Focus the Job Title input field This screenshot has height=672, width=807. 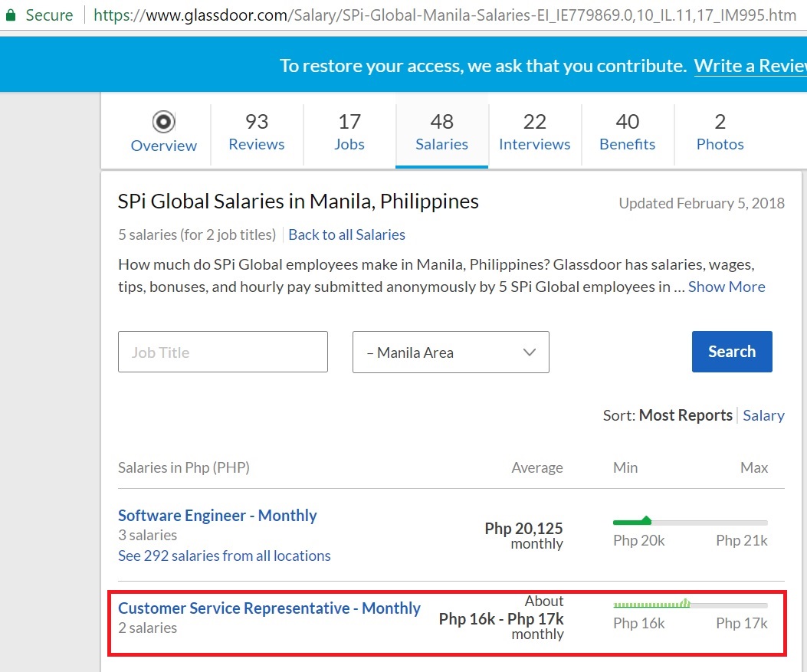(223, 352)
